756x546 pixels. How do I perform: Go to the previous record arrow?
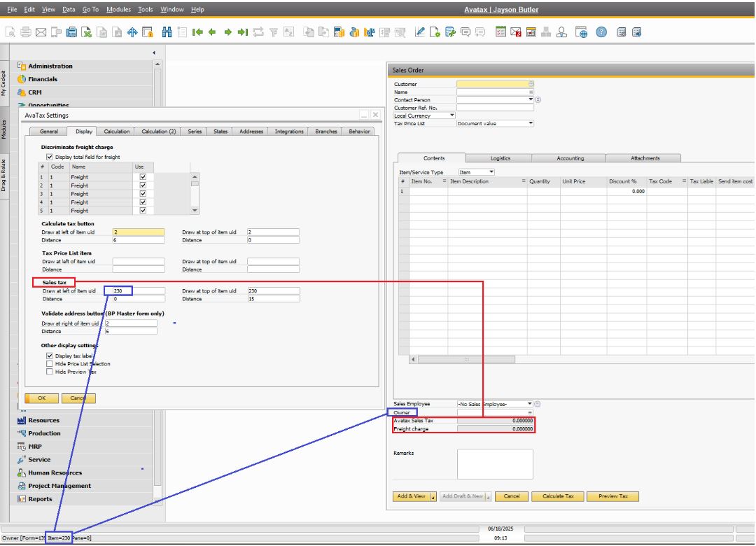click(x=212, y=32)
